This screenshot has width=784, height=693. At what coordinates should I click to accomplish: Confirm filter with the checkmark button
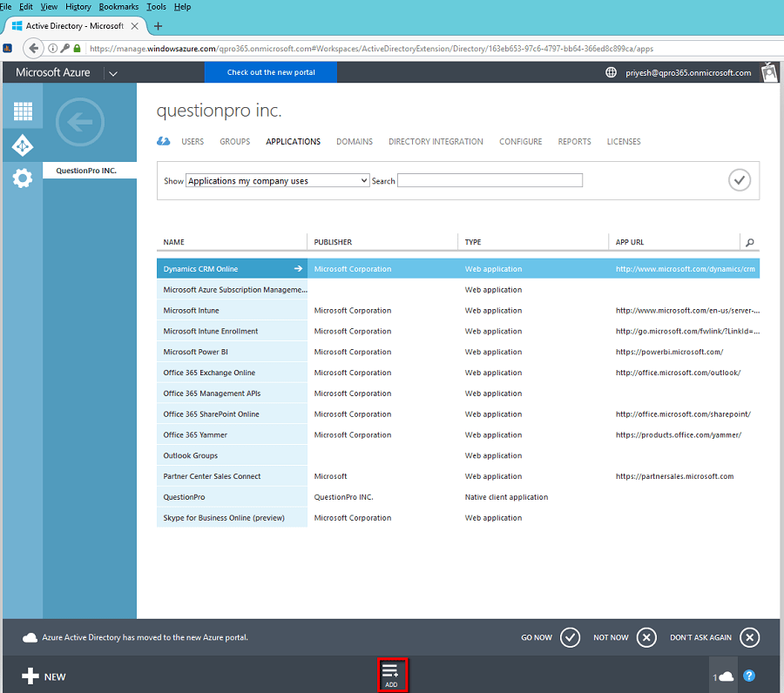tap(739, 180)
